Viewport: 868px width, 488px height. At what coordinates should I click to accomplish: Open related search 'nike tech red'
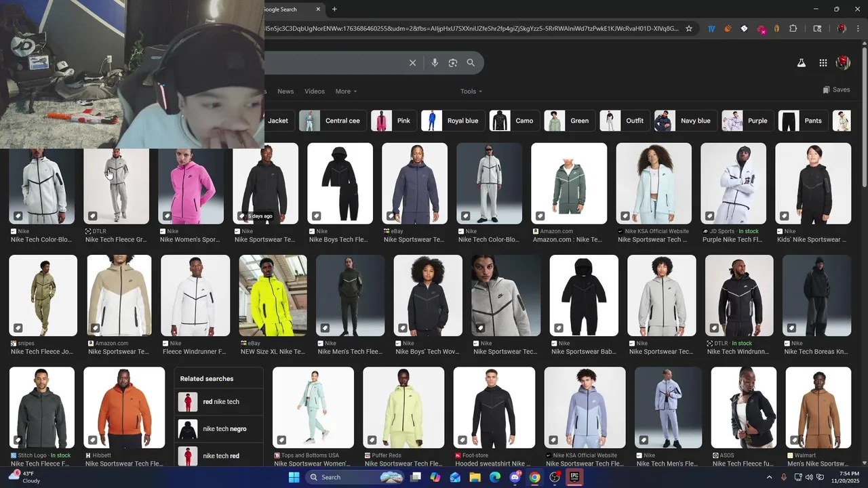[218, 456]
